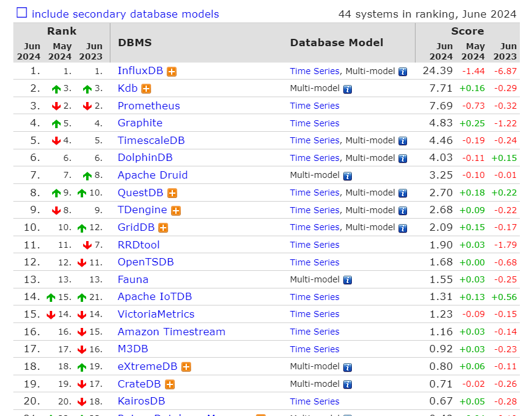The width and height of the screenshot is (532, 416).
Task: Open the Fauna link
Action: (133, 279)
